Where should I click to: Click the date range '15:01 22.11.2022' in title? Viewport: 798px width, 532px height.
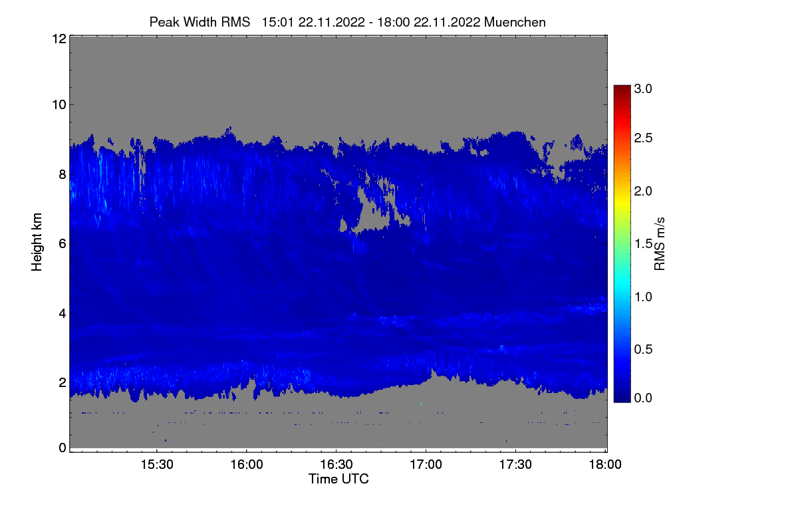coord(313,22)
